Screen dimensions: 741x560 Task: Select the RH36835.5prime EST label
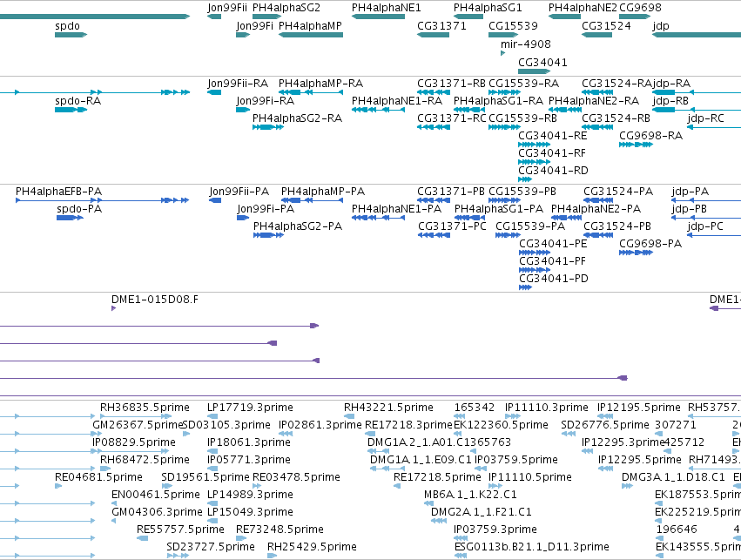point(145,408)
